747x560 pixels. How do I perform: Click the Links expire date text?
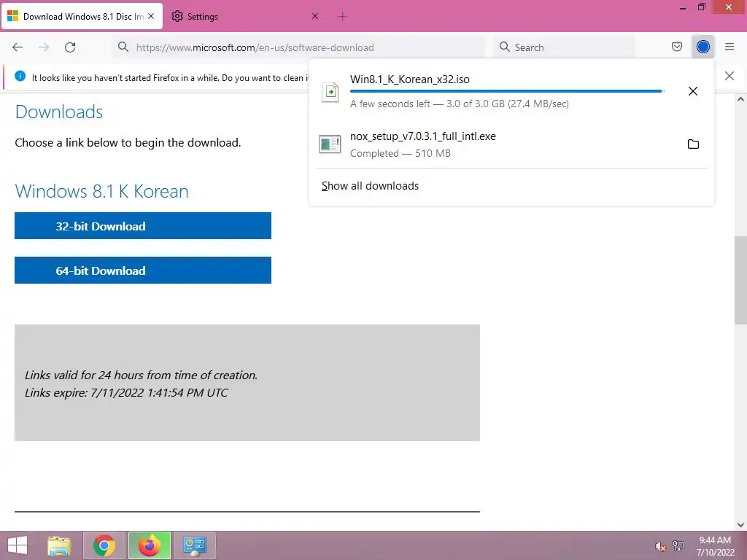(126, 393)
